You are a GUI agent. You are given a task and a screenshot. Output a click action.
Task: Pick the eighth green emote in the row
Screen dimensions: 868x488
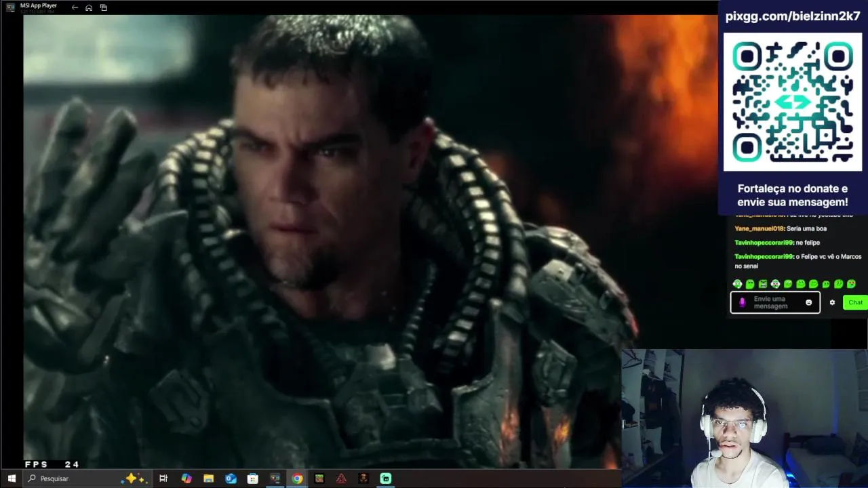(x=826, y=284)
